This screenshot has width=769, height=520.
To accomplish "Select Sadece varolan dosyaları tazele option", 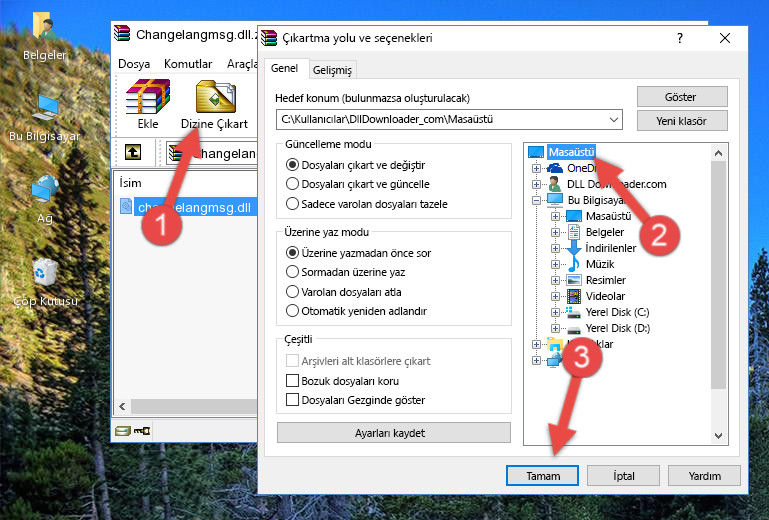I will pyautogui.click(x=366, y=204).
